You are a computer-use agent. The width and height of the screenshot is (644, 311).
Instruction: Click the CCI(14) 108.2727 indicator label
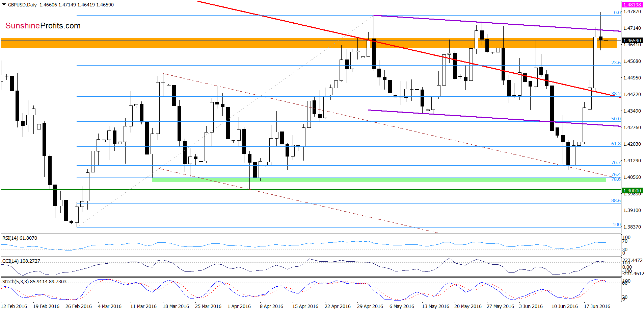[21, 261]
